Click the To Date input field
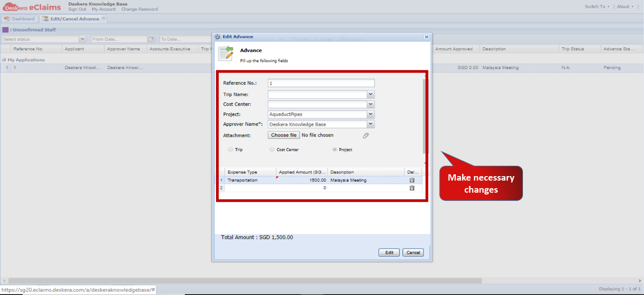This screenshot has width=644, height=295. tap(185, 39)
